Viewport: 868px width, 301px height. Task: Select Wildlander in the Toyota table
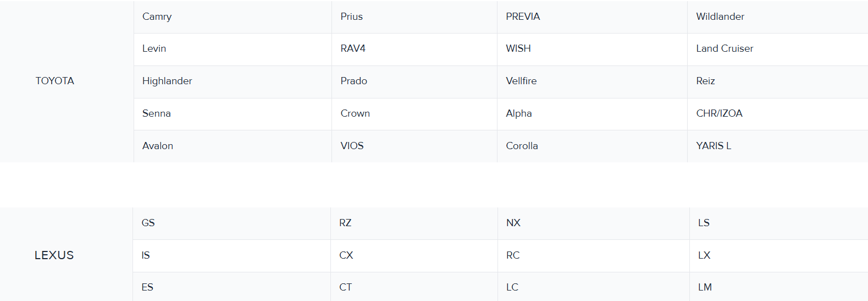720,17
